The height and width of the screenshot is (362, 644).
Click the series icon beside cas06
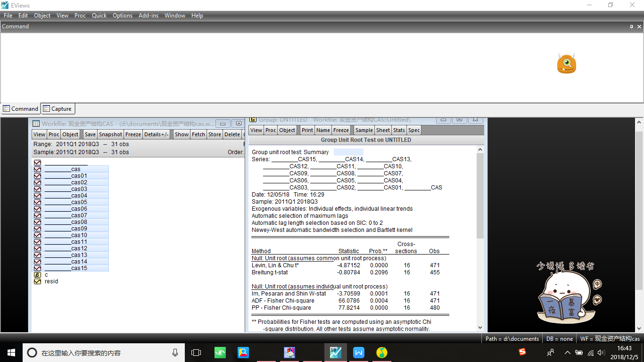click(37, 209)
